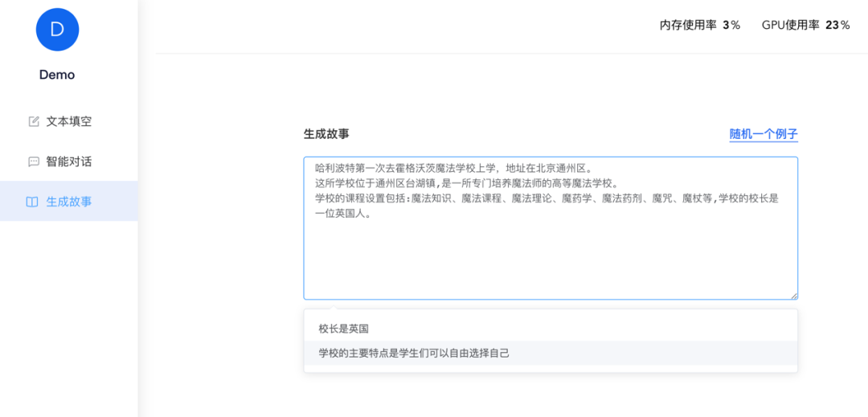Screen dimensions: 868x417
Task: Click the 生成故事 book icon
Action: tap(32, 202)
